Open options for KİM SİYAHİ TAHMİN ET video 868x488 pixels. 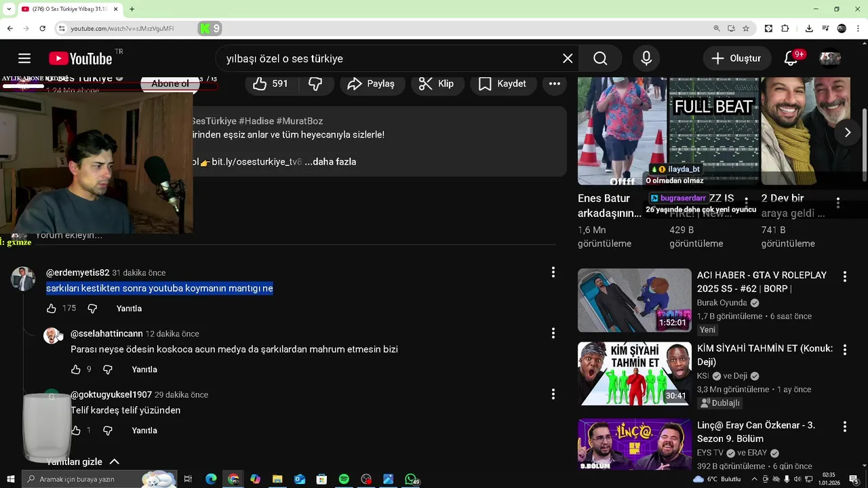tap(845, 350)
